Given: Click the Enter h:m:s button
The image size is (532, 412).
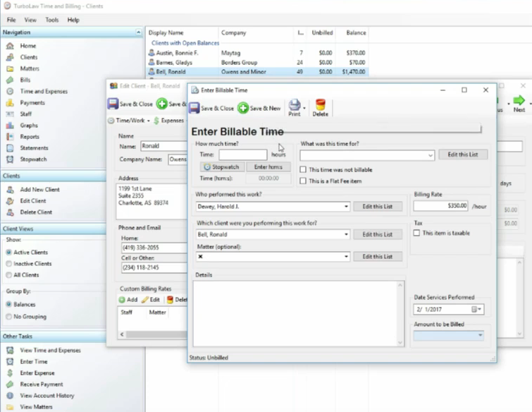Looking at the screenshot, I should tap(268, 166).
